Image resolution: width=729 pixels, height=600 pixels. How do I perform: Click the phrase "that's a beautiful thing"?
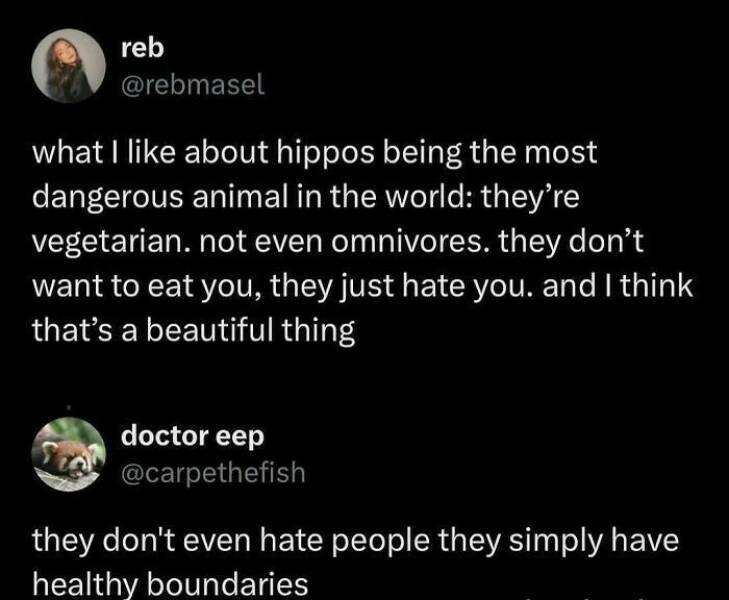coord(193,331)
